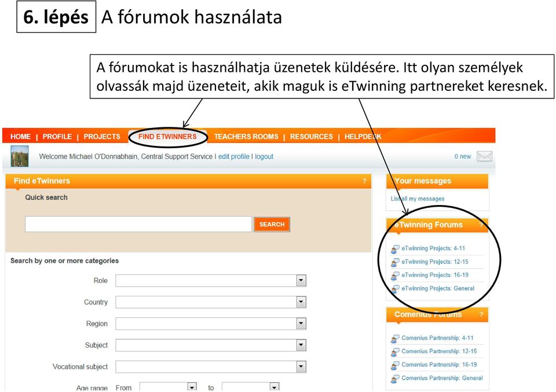Click forum icon beside eTwinning Projects: General
Screen dimensions: 556x392
395,289
